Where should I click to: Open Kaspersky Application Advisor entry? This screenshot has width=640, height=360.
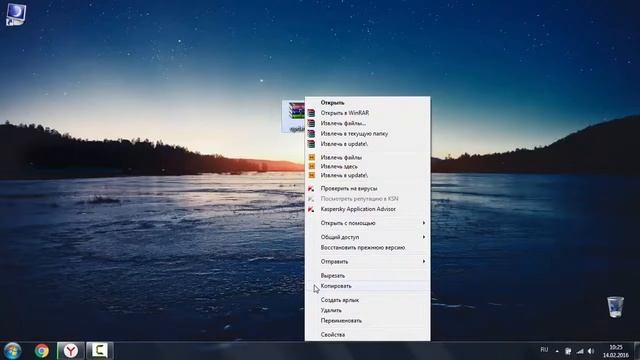[367, 209]
